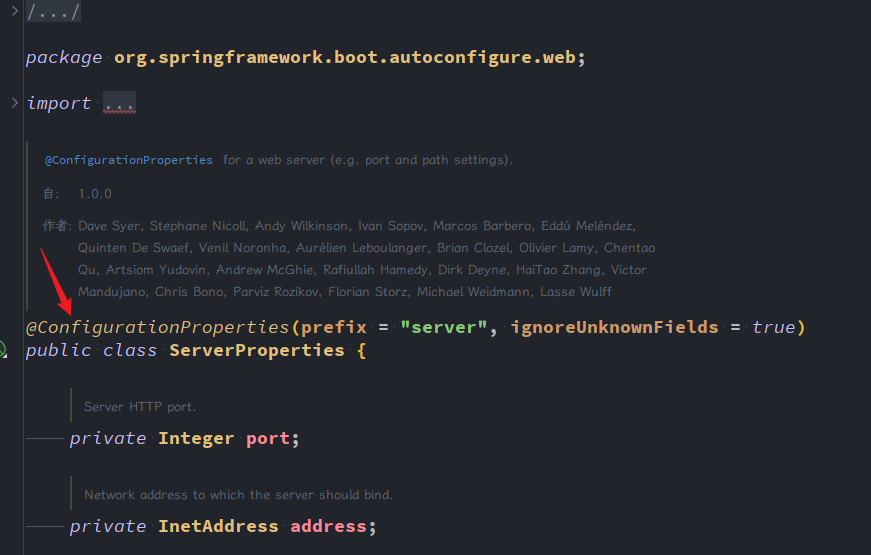The width and height of the screenshot is (871, 555).
Task: Click the folded /.../ placeholder text
Action: [53, 11]
